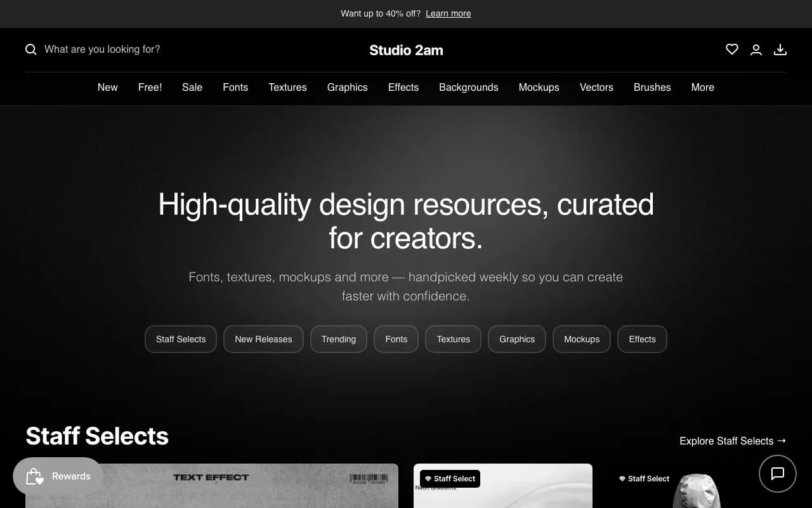Click the 'High-quality design resources' headline
Image resolution: width=812 pixels, height=508 pixels.
(406, 221)
